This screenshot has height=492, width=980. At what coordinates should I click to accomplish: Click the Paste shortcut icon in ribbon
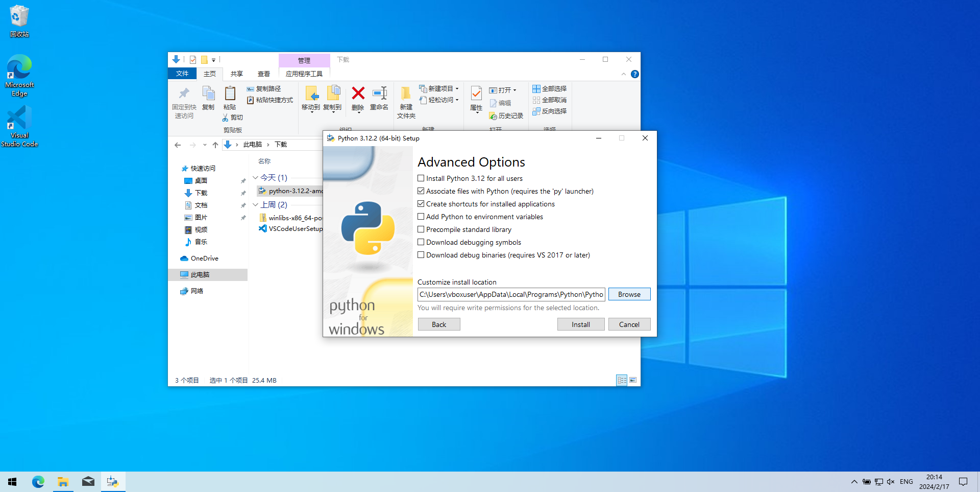point(250,100)
